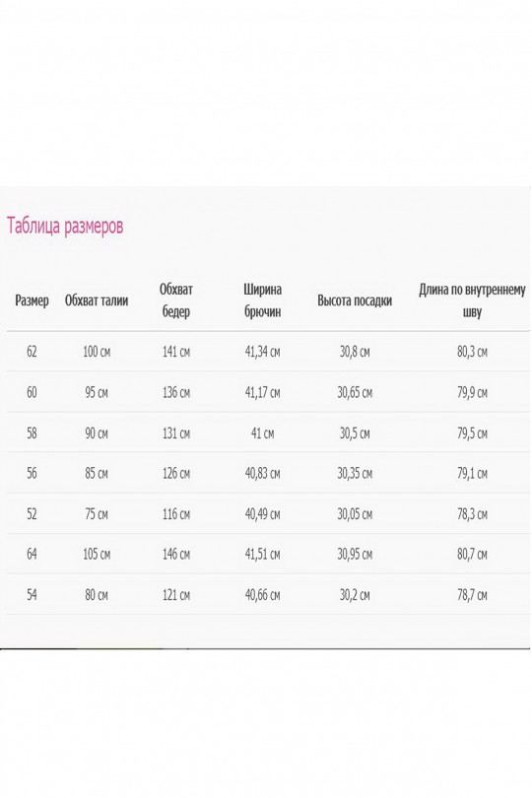Click the 100 см waist value
This screenshot has height=798, width=532.
(97, 352)
